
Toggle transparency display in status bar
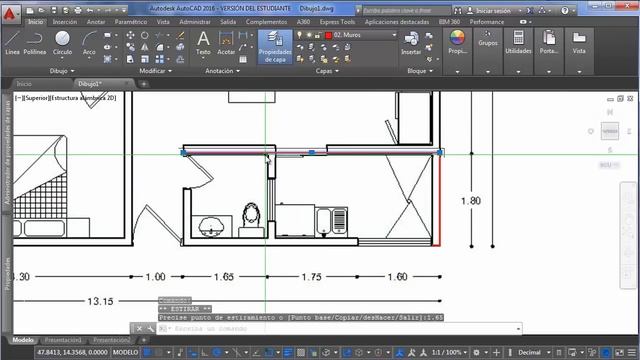[301, 352]
